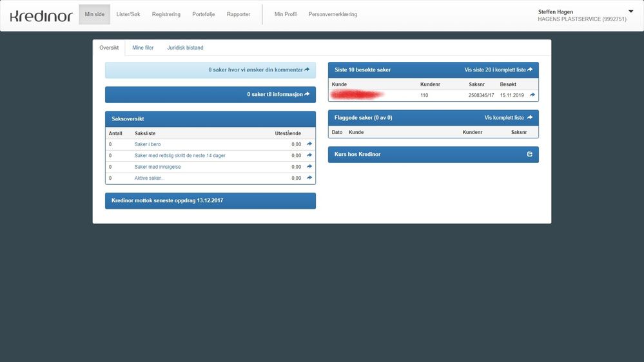Image resolution: width=644 pixels, height=362 pixels.
Task: Open Registrering menu
Action: pyautogui.click(x=166, y=14)
